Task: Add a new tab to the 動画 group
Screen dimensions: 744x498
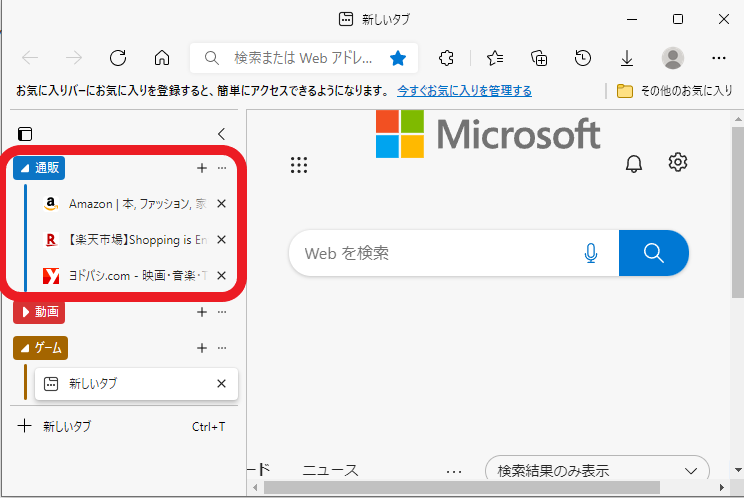Action: pyautogui.click(x=202, y=312)
